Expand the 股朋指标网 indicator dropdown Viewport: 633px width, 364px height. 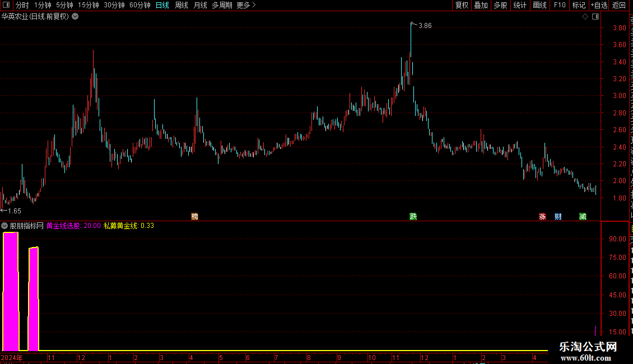coord(4,226)
